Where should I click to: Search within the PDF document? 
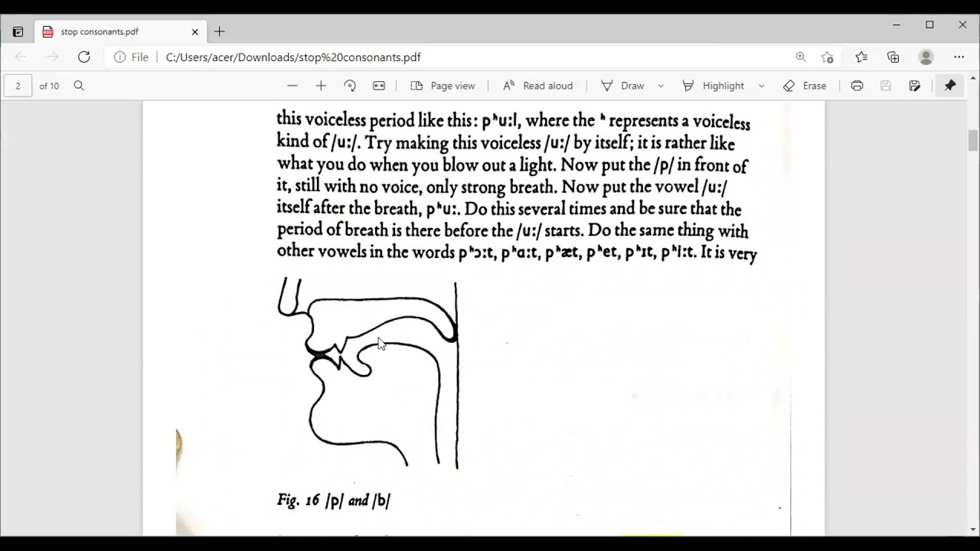79,86
